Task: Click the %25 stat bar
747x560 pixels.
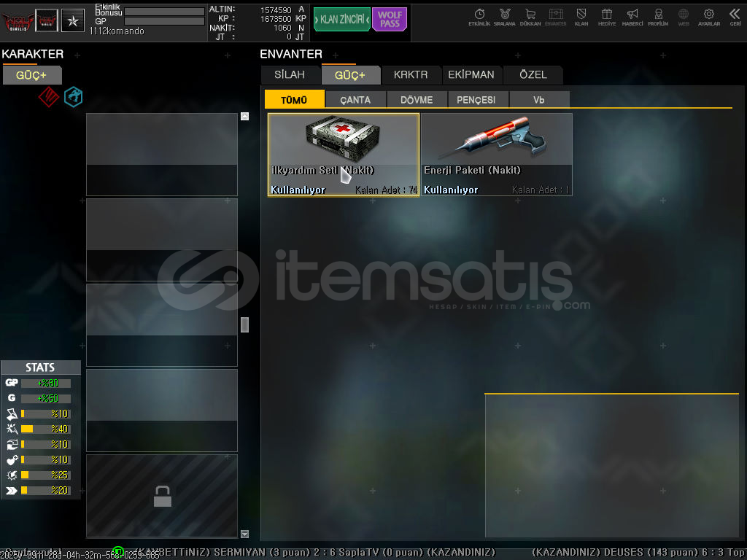Action: 46,475
